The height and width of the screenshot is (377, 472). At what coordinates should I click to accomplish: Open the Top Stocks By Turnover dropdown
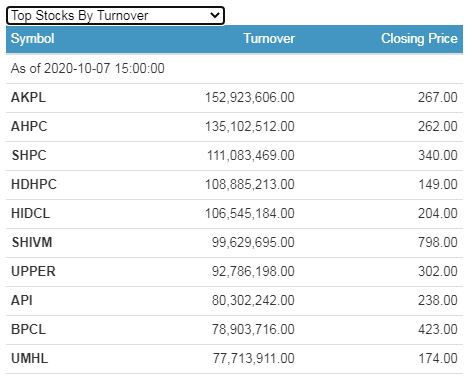(115, 15)
